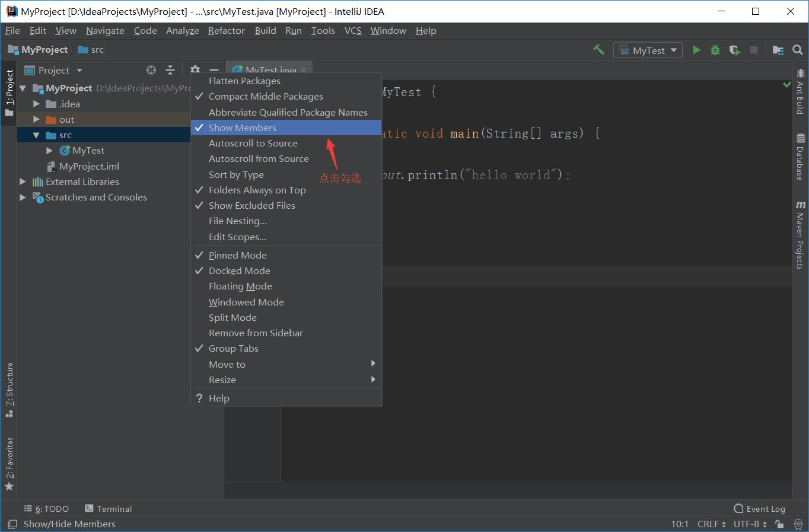The width and height of the screenshot is (809, 532).
Task: Open the Event Log
Action: [x=760, y=508]
